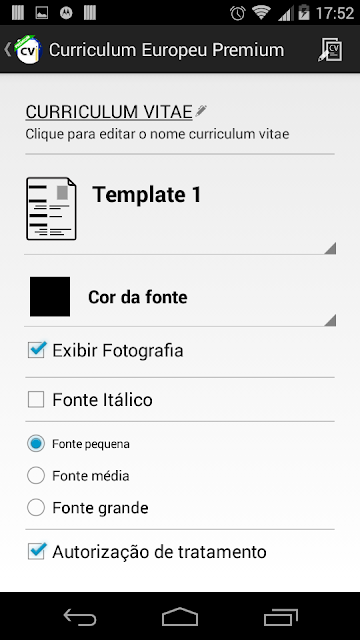This screenshot has height=640, width=360.
Task: Select the Fonte média radio button
Action: (x=36, y=476)
